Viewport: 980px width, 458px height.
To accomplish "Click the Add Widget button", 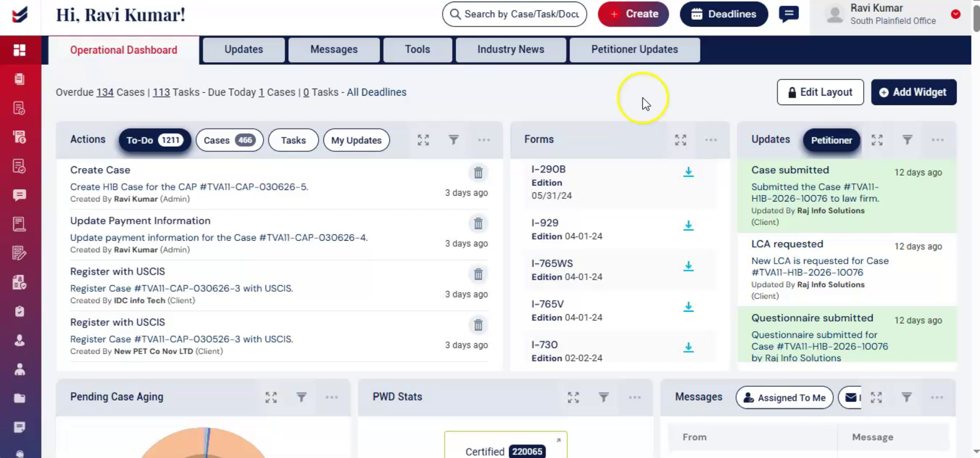I will point(913,92).
